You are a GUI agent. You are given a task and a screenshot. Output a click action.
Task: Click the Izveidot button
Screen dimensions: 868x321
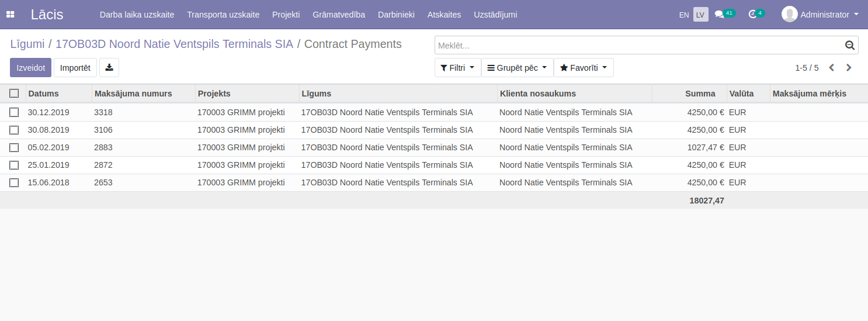[x=31, y=68]
